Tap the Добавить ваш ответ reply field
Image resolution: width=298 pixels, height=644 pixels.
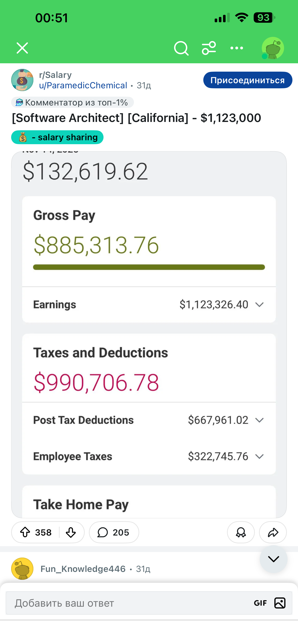click(x=125, y=603)
